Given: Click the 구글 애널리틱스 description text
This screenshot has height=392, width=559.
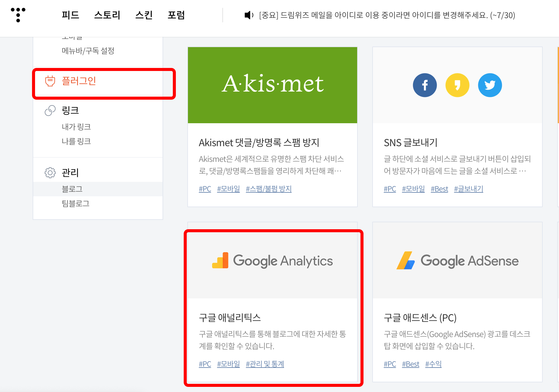Looking at the screenshot, I should coord(273,340).
